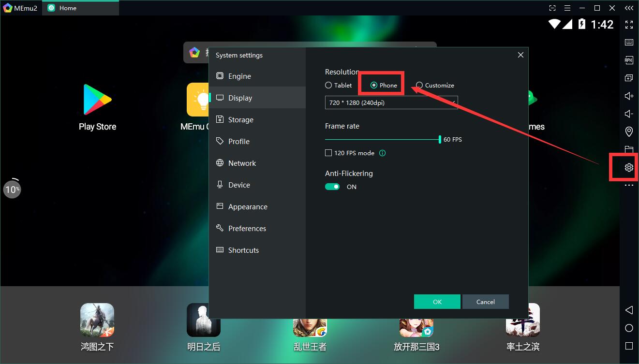Enable the 120 FPS mode checkbox
639x364 pixels.
pos(329,153)
